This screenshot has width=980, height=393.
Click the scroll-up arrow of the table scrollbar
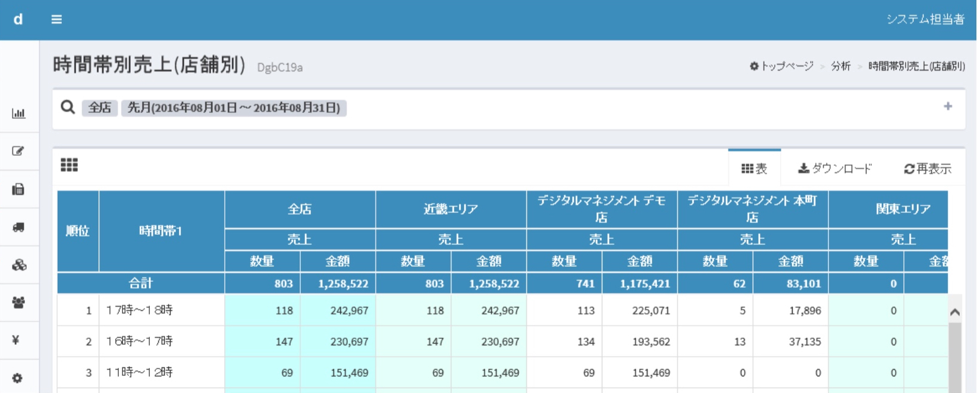tap(955, 312)
